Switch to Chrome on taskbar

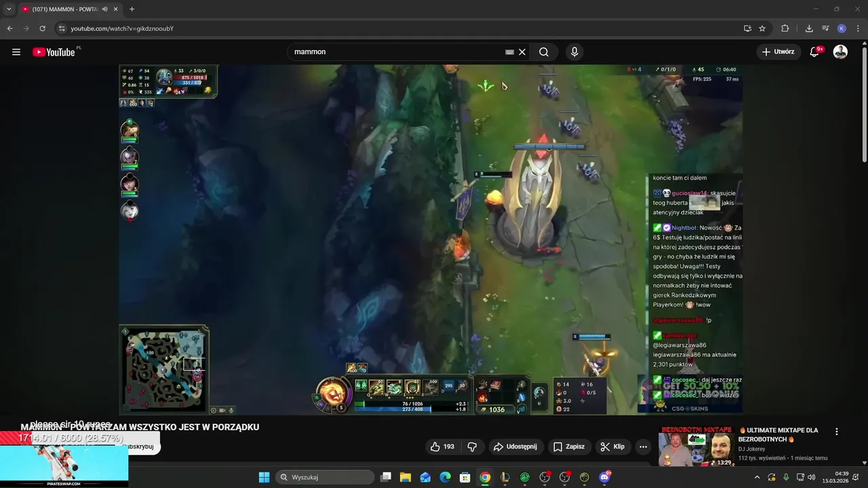(x=485, y=477)
